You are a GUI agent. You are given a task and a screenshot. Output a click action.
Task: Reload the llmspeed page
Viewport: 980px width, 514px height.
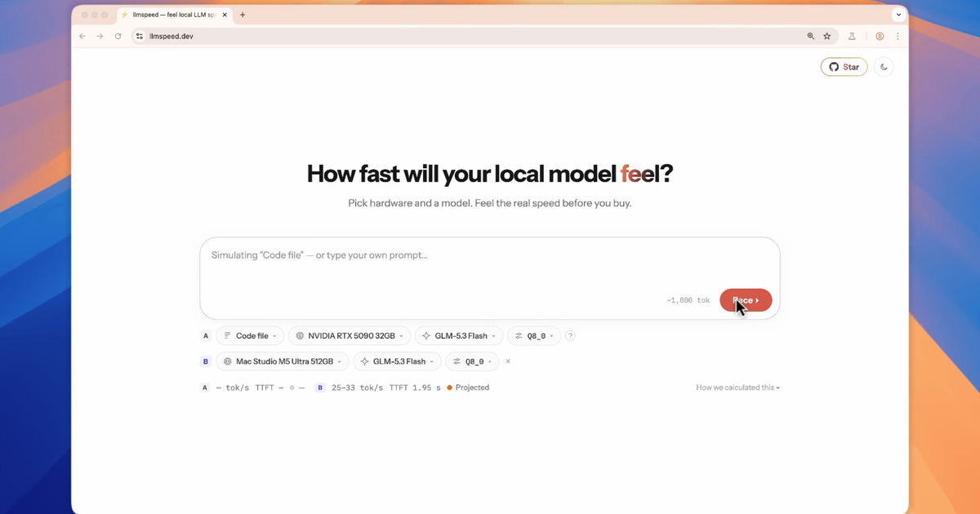[x=118, y=36]
